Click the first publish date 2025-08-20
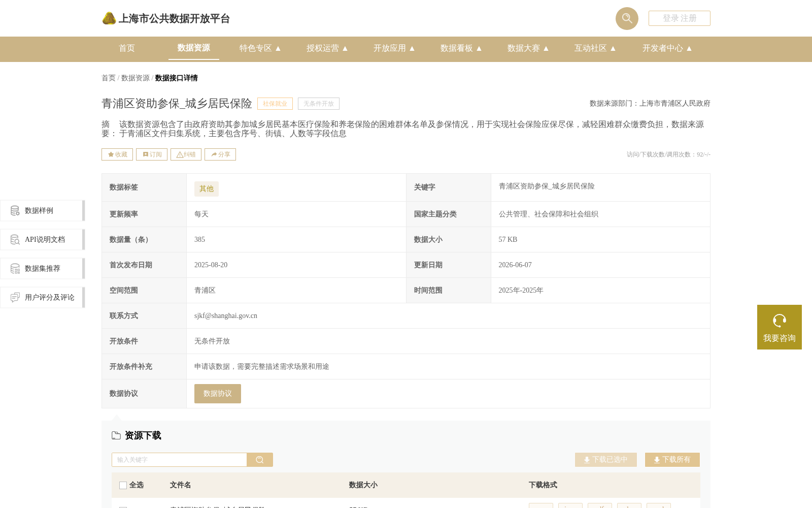812x508 pixels. 211,265
